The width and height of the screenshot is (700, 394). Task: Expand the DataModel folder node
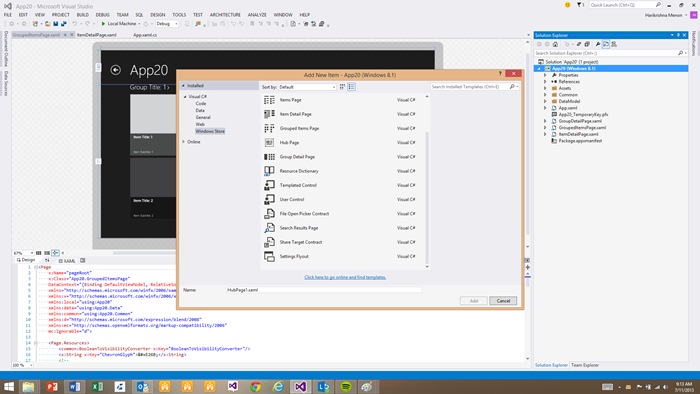[545, 101]
